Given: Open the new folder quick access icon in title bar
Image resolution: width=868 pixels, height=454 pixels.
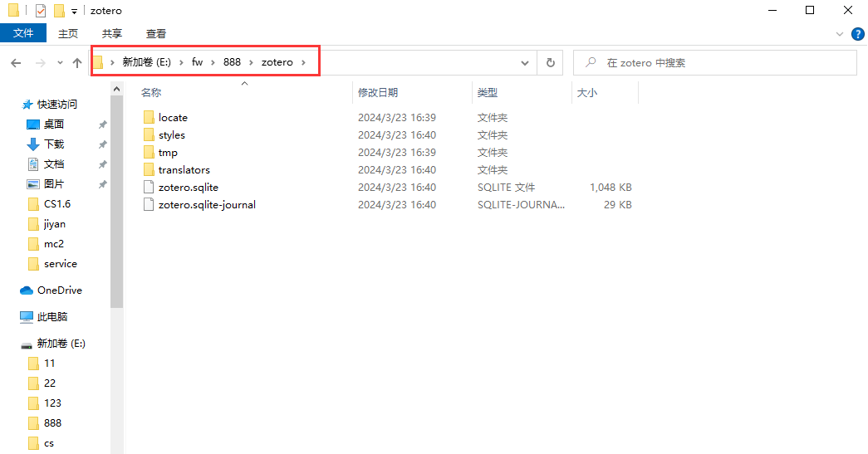Looking at the screenshot, I should point(59,11).
